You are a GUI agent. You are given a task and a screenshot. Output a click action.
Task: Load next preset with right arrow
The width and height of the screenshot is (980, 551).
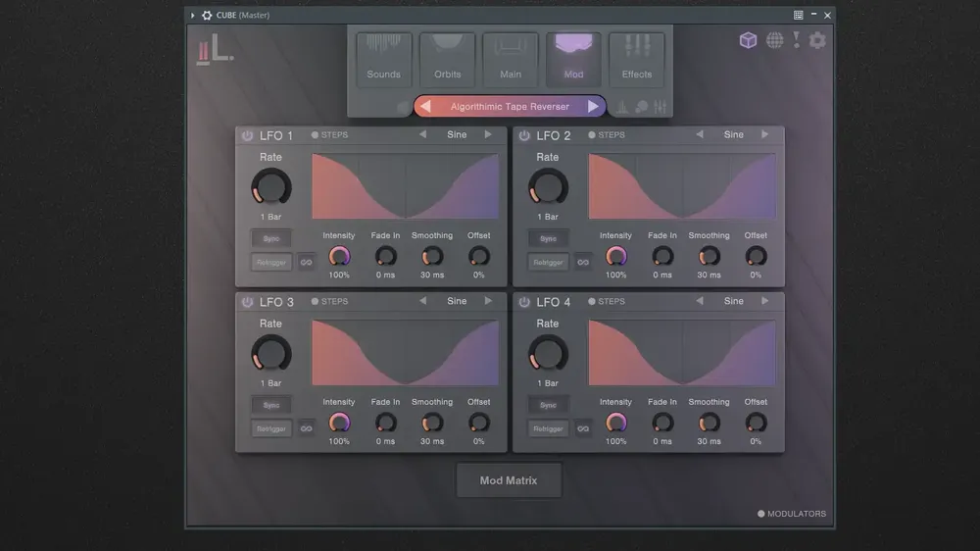tap(593, 106)
